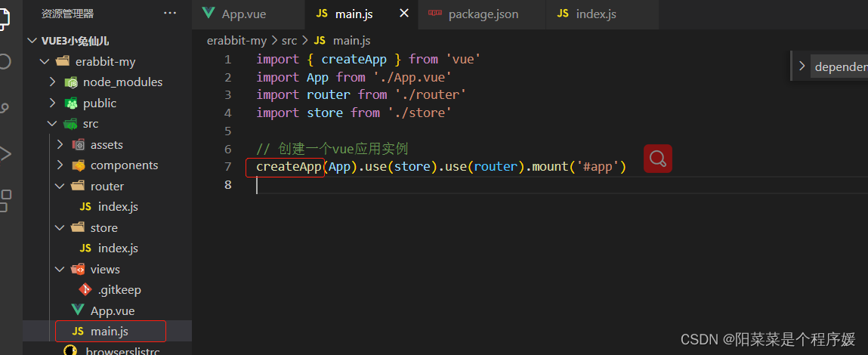
Task: Place cursor on empty line 8
Action: pos(562,185)
